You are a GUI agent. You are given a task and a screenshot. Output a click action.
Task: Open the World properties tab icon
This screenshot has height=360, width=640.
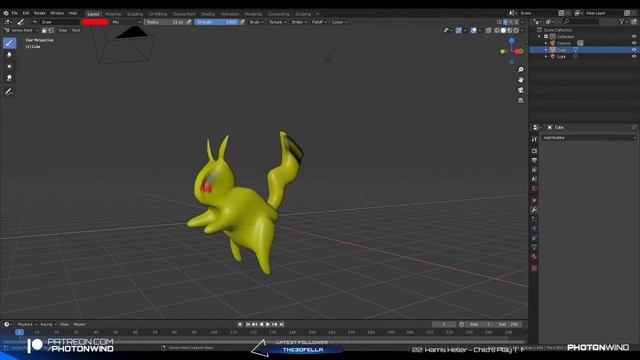(x=534, y=189)
